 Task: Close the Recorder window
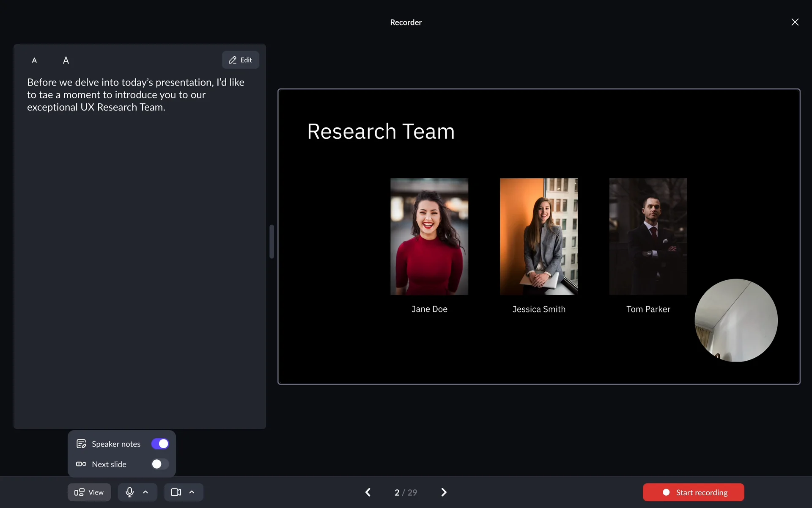click(x=795, y=22)
